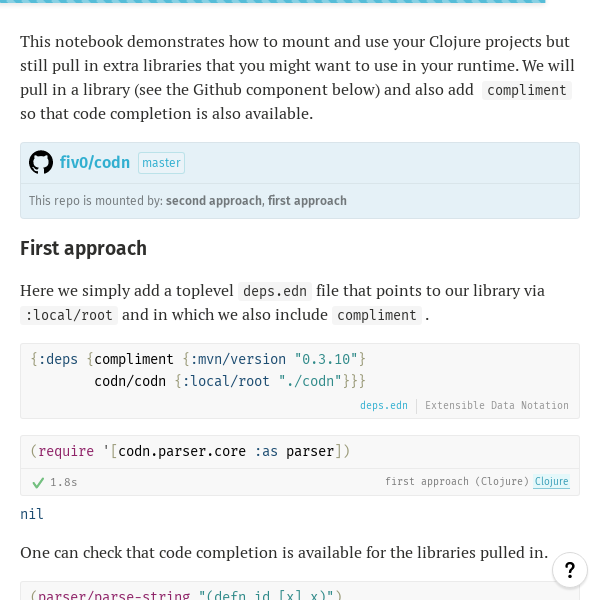Click into the require codn.parser.core cell

point(300,452)
